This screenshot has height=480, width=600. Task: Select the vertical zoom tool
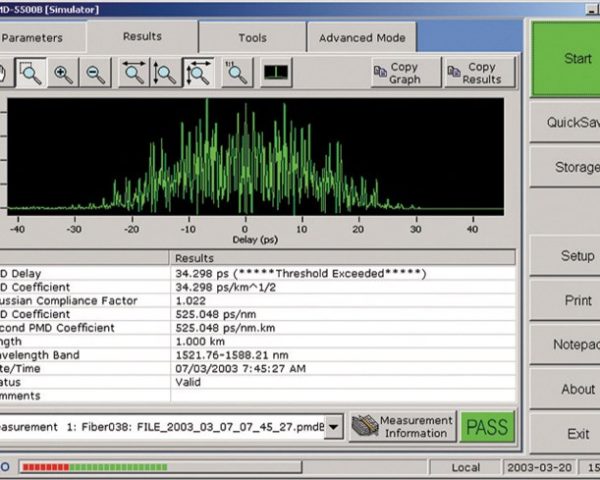click(165, 73)
